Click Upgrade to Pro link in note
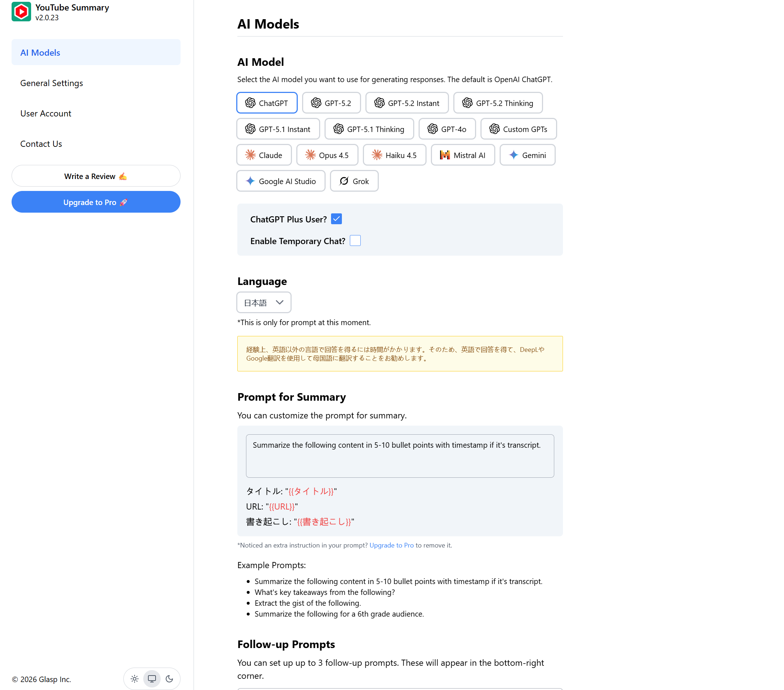Viewport: 784px width, 690px height. tap(391, 545)
